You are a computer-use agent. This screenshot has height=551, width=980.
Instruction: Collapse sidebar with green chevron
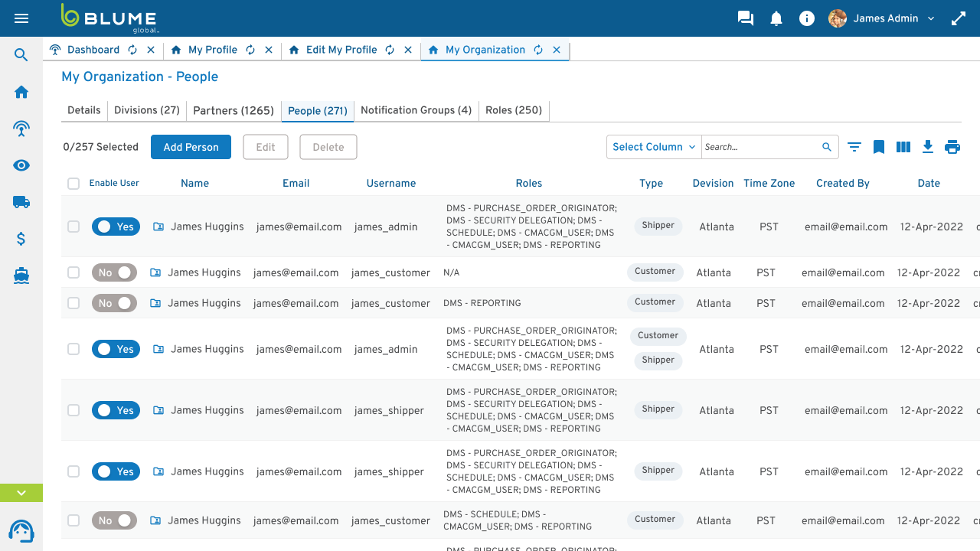(x=21, y=493)
